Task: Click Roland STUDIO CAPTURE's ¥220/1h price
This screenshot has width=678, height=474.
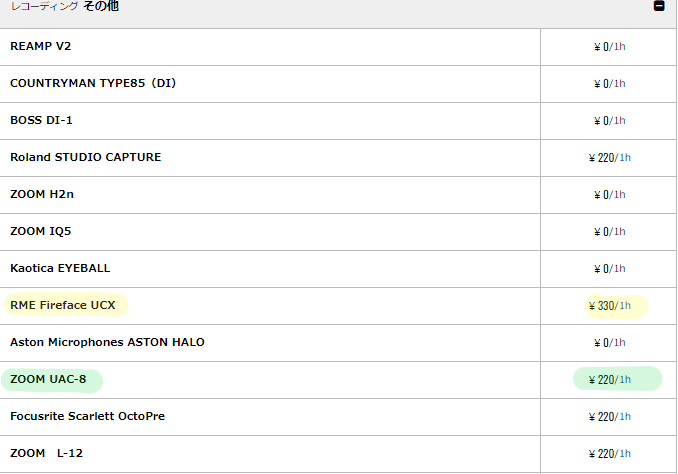Action: point(610,158)
